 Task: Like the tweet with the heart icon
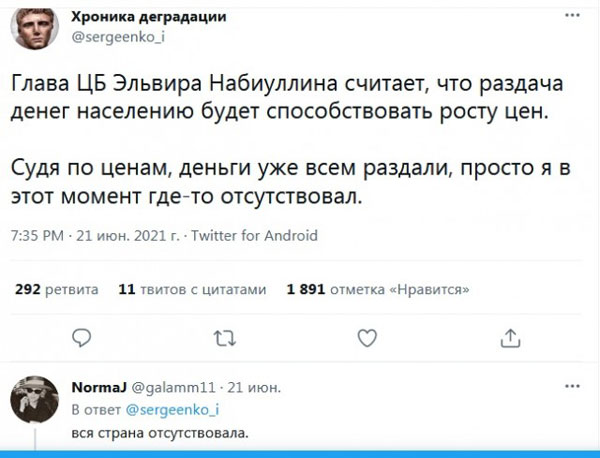(368, 337)
